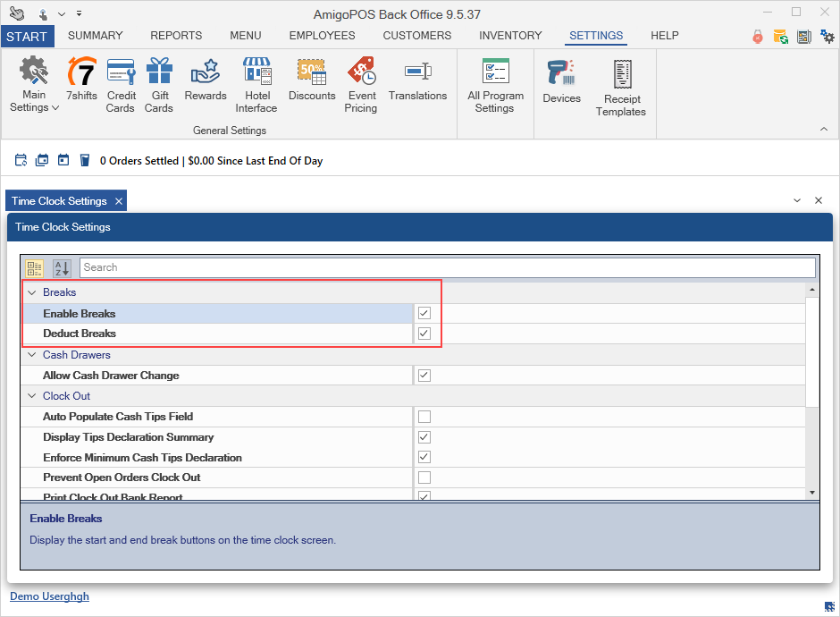Image resolution: width=840 pixels, height=617 pixels.
Task: Collapse the ribbon with the up chevron
Action: point(824,129)
